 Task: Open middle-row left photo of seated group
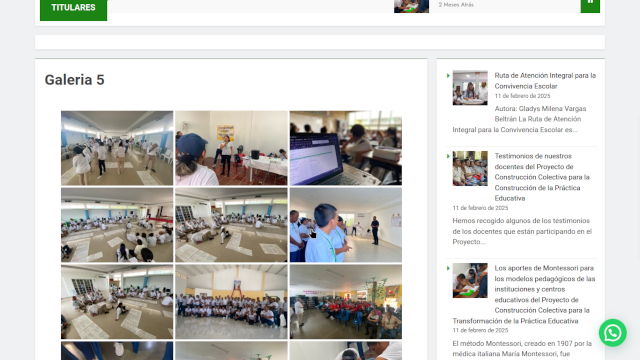pyautogui.click(x=117, y=225)
